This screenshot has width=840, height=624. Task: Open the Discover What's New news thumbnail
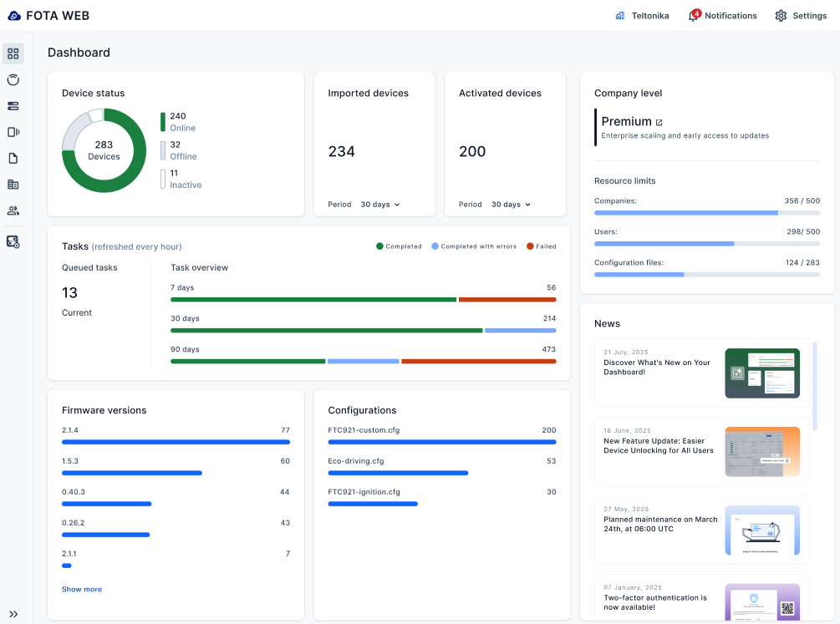[761, 373]
